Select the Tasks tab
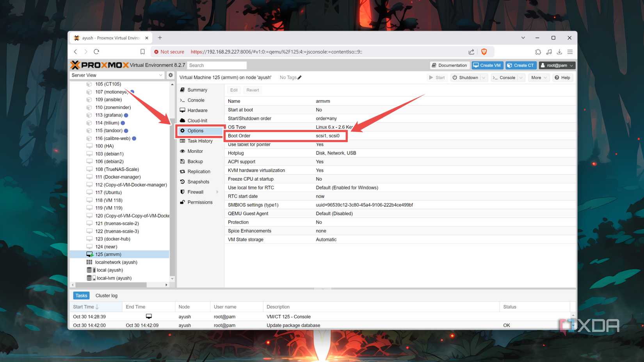The height and width of the screenshot is (362, 644). click(x=81, y=296)
